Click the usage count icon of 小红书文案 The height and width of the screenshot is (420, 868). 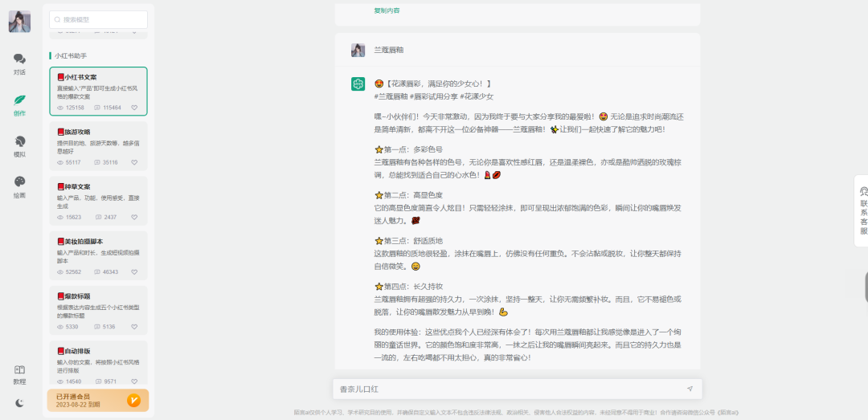pyautogui.click(x=97, y=108)
